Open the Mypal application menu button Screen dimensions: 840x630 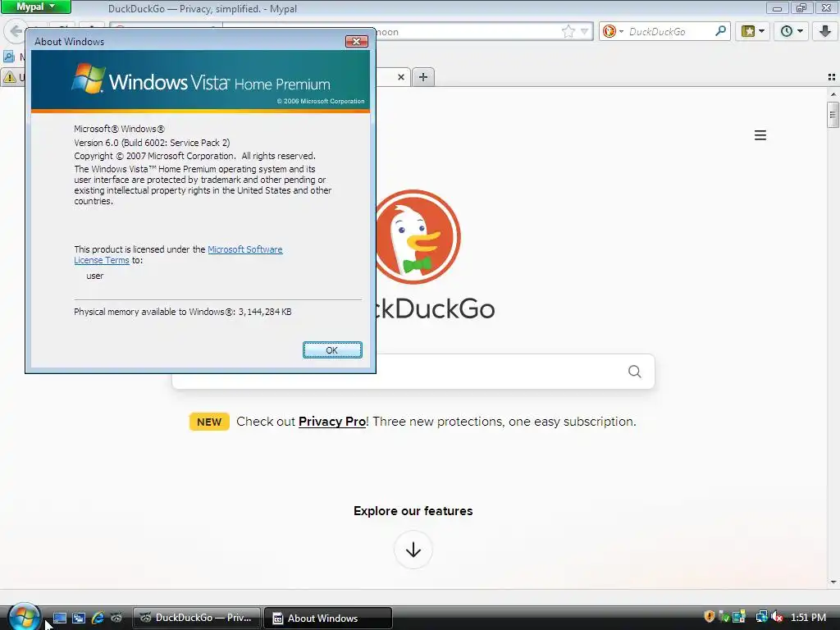(x=35, y=7)
